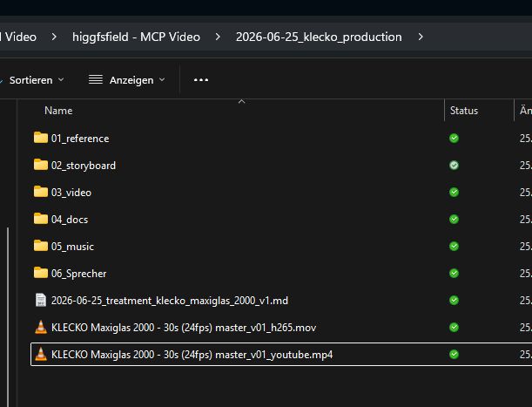Select the VLC icon of master_v01_youtube.mp4

click(x=41, y=355)
